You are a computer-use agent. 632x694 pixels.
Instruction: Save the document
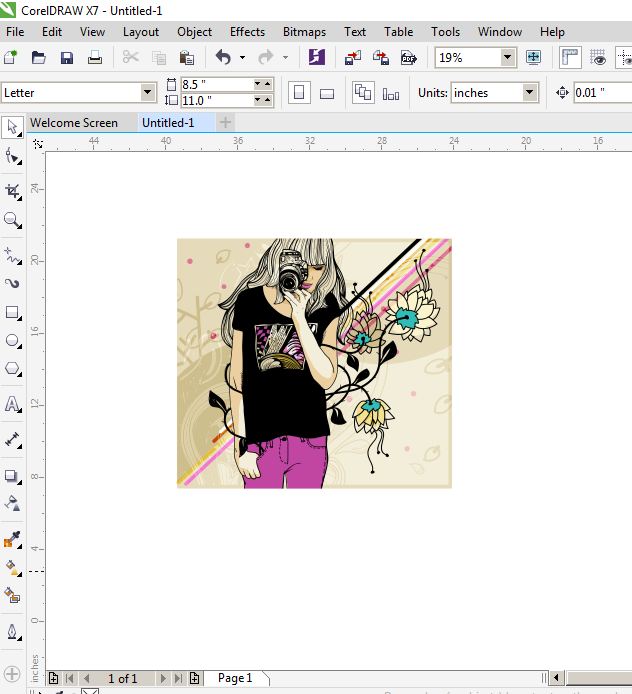67,58
